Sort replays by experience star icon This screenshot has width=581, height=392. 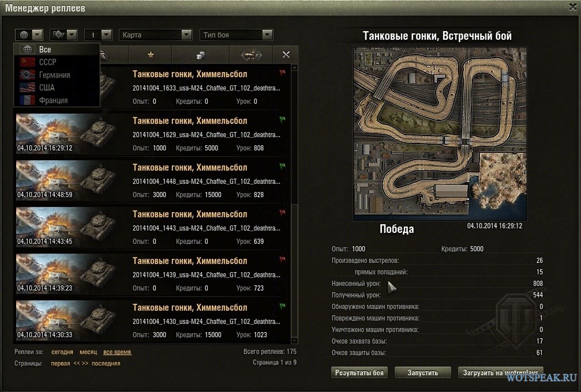[x=151, y=55]
